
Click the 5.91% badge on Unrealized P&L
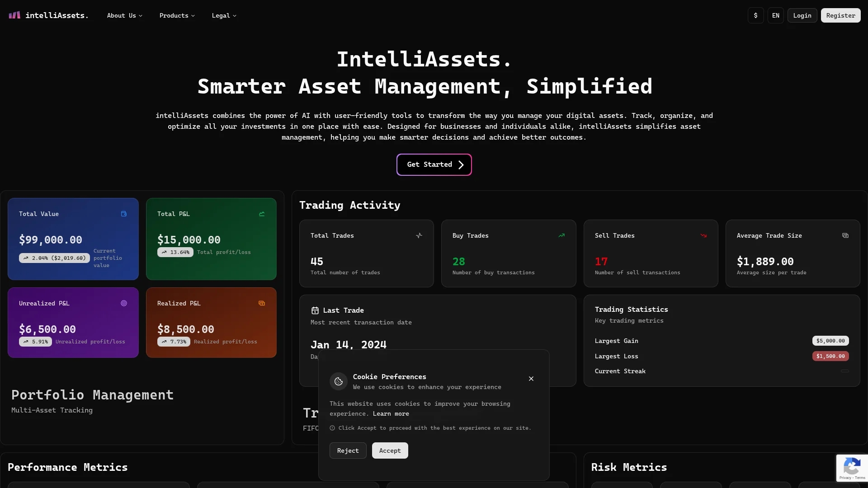click(35, 342)
